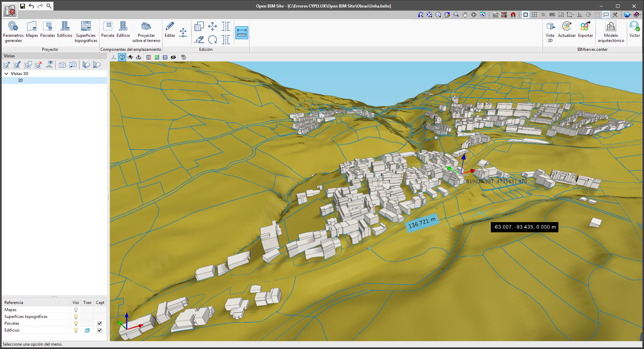Click the rotate tool in Edición
This screenshot has width=644, height=349.
(213, 40)
